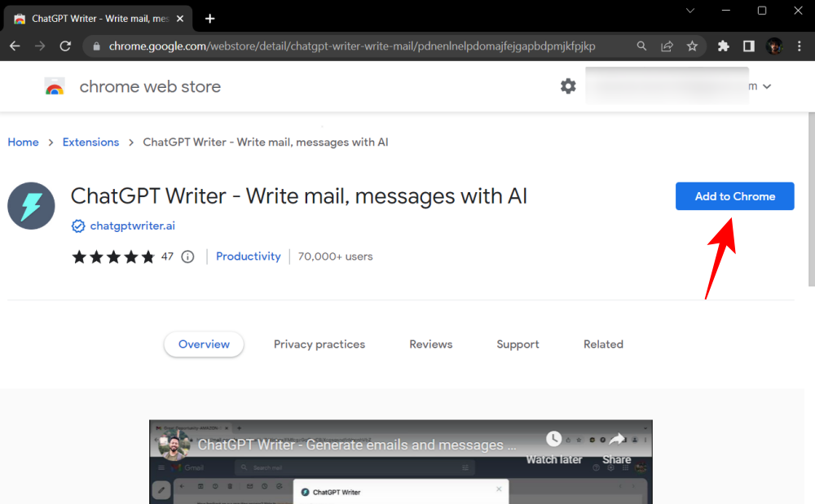
Task: Open the chatgptwriter.ai link
Action: 130,226
